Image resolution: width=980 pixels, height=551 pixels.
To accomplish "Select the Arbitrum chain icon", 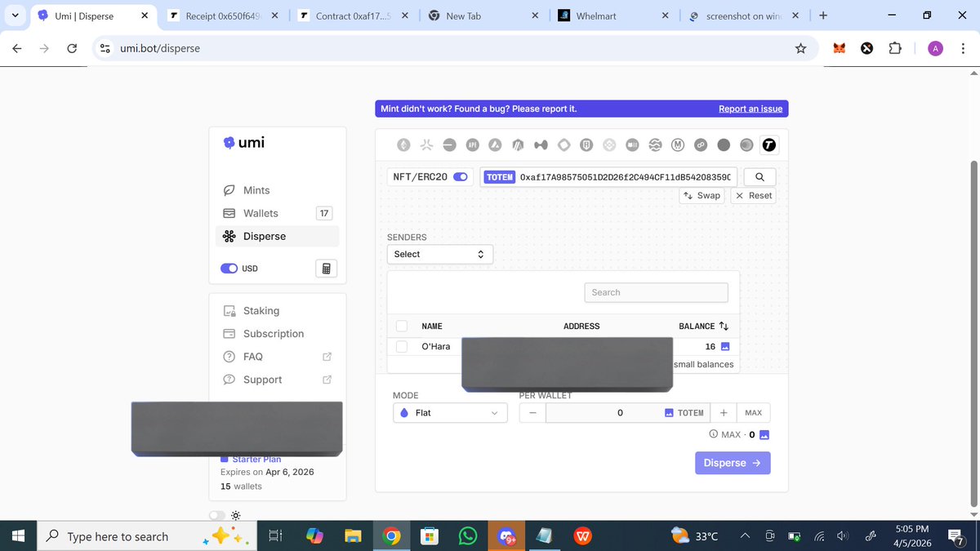I will pos(518,145).
